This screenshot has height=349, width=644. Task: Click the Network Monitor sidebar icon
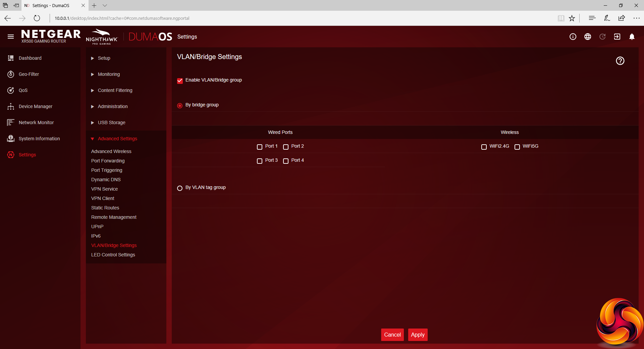pyautogui.click(x=11, y=122)
